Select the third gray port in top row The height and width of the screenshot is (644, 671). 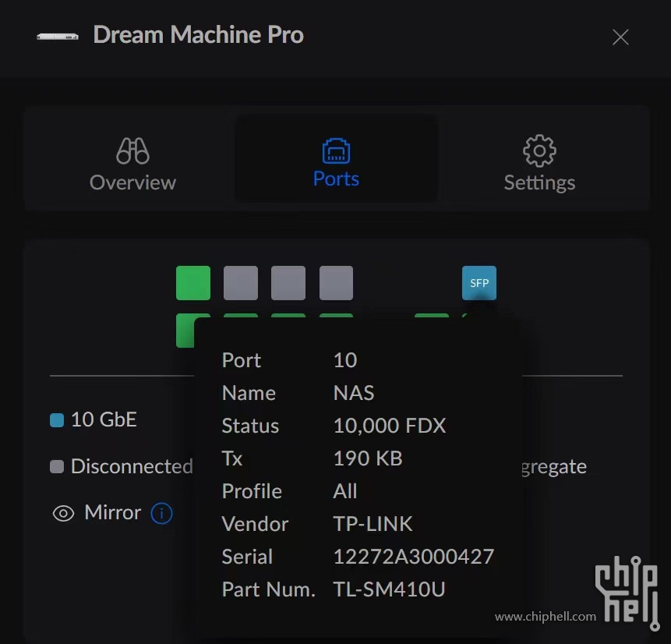point(288,283)
